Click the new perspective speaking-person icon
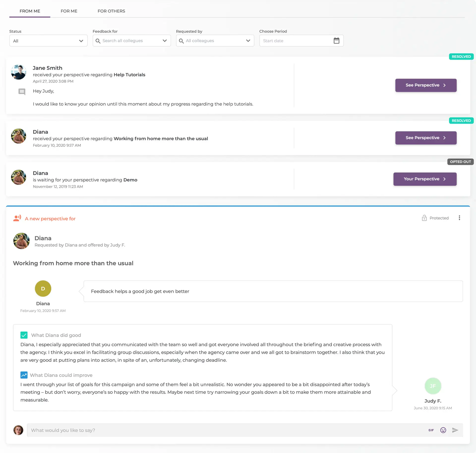 17,218
